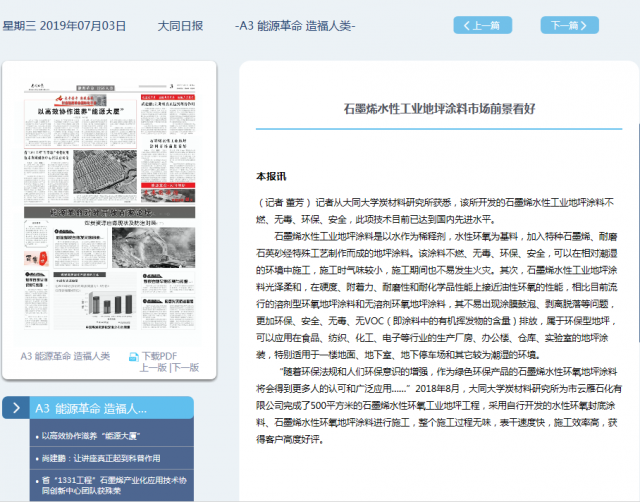The image size is (640, 502).
Task: Click the aerial photo in the page thumbnail
Action: pyautogui.click(x=105, y=171)
